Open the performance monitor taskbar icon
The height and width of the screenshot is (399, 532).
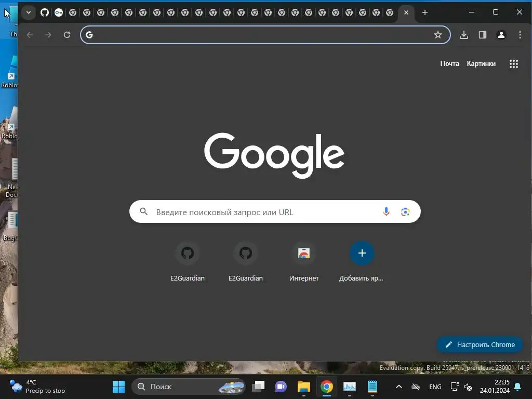[x=350, y=387]
